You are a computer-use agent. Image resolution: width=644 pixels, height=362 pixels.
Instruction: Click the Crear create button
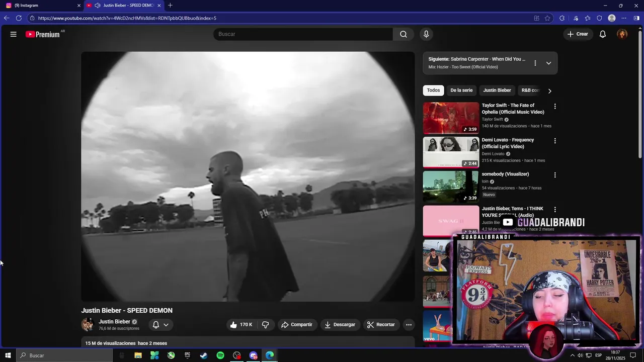click(x=578, y=34)
